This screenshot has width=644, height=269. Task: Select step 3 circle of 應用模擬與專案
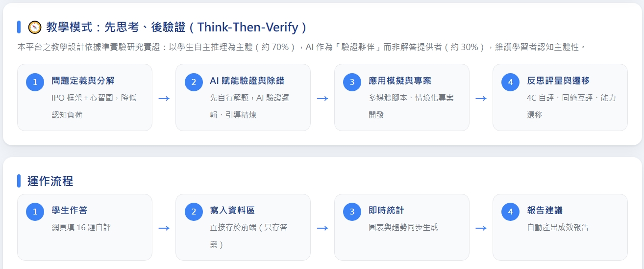pos(352,82)
